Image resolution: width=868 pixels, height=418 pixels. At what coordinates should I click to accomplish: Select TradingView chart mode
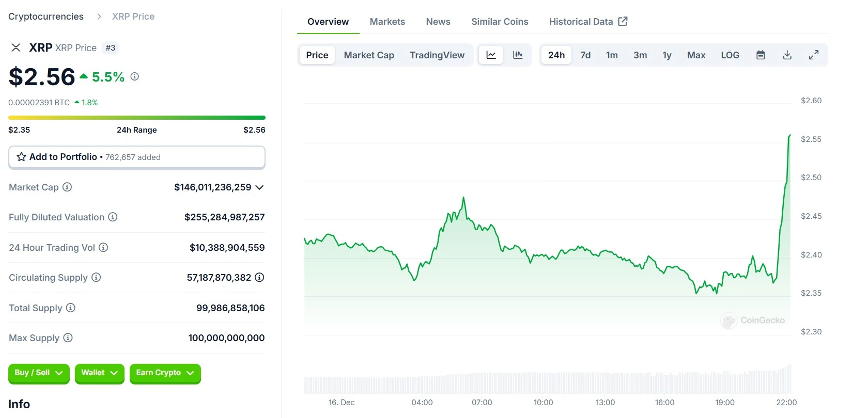437,55
